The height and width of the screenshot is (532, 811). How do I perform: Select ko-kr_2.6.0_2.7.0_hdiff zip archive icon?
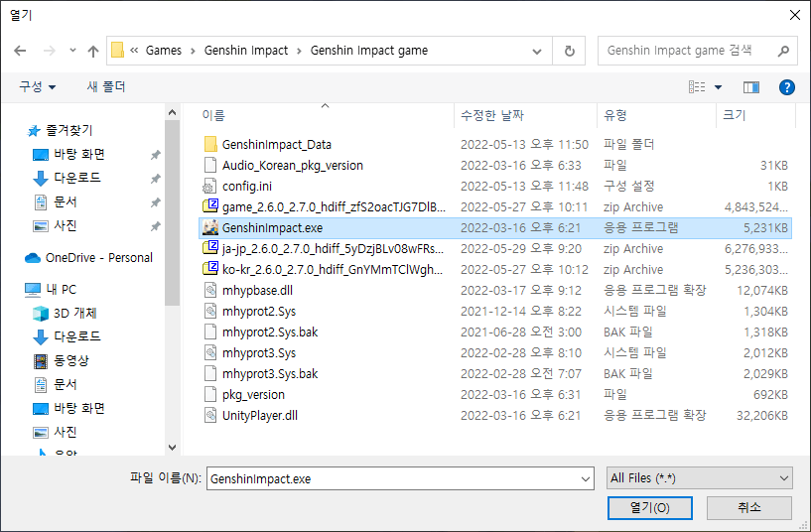pos(210,269)
